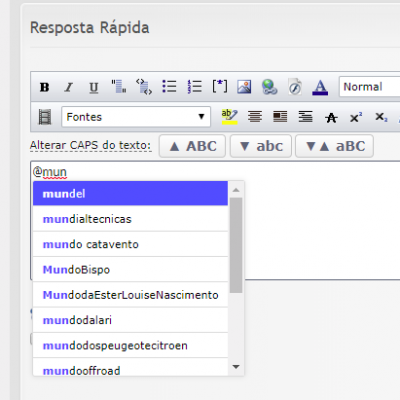Open the Fontes dropdown

(x=136, y=117)
